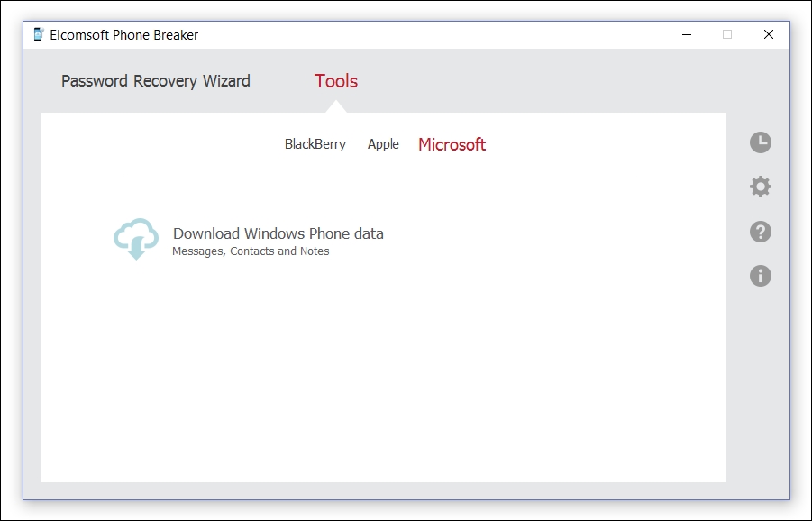This screenshot has width=812, height=521.
Task: Select the Tools tab
Action: [x=336, y=81]
